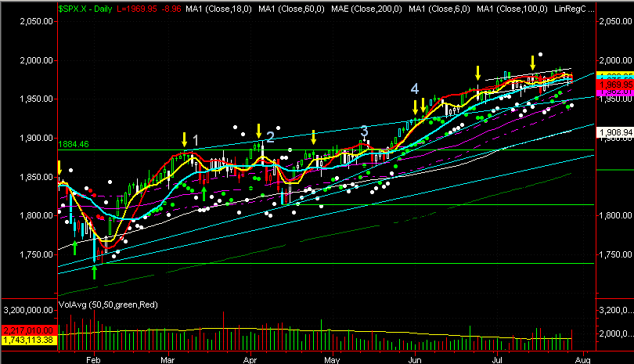Click 3,200,000.00 on the left volume axis
The height and width of the screenshot is (364, 634).
point(28,310)
